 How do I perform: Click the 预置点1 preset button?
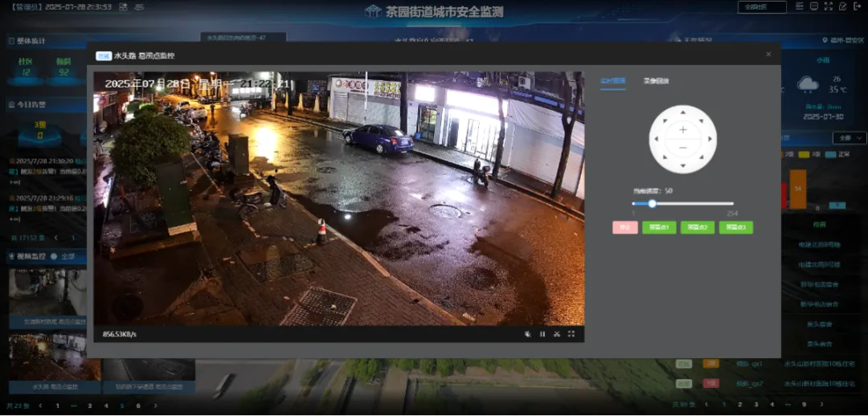click(x=658, y=227)
